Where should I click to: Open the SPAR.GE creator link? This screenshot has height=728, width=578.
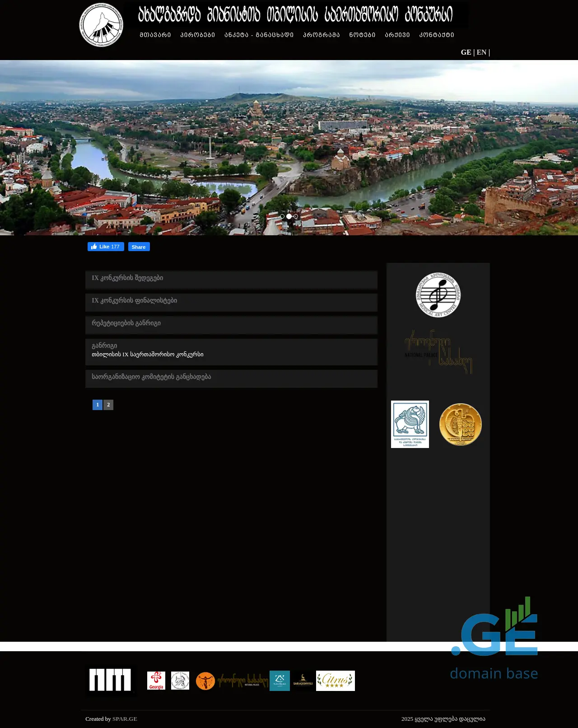click(125, 719)
